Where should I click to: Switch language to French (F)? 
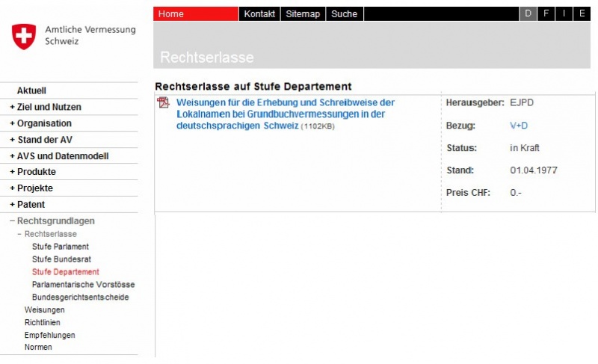point(546,13)
